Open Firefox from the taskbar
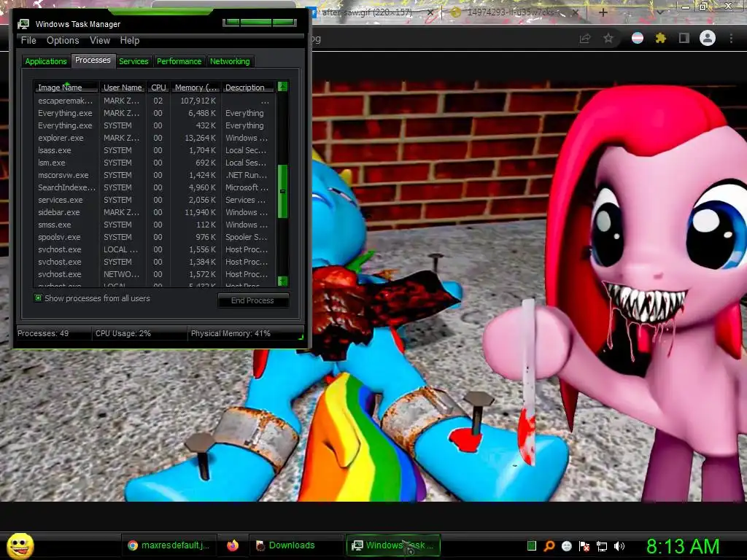747x560 pixels. [x=233, y=545]
